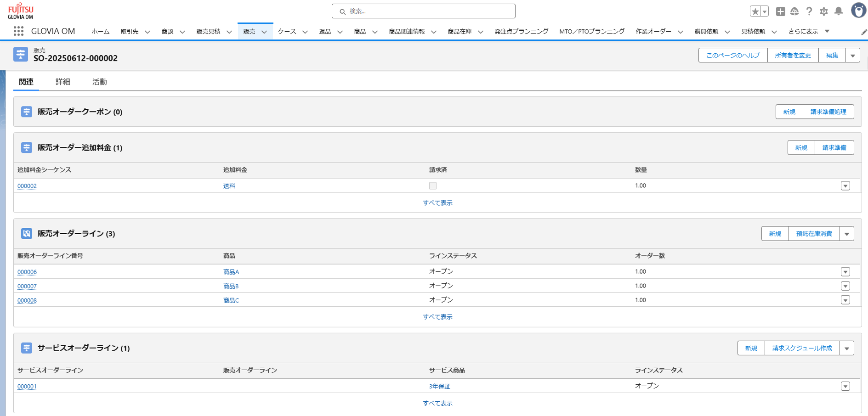
Task: Click すべて表示 under 販売オーダーライン
Action: click(438, 317)
